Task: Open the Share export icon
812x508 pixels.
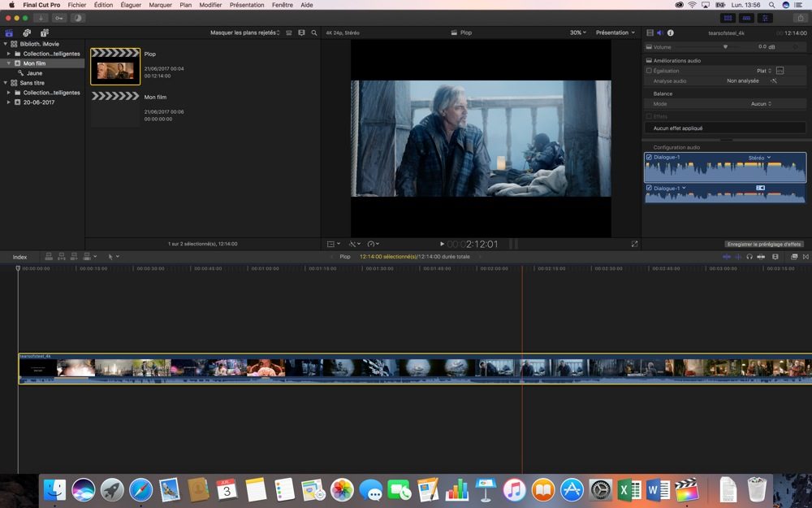Action: pos(801,18)
